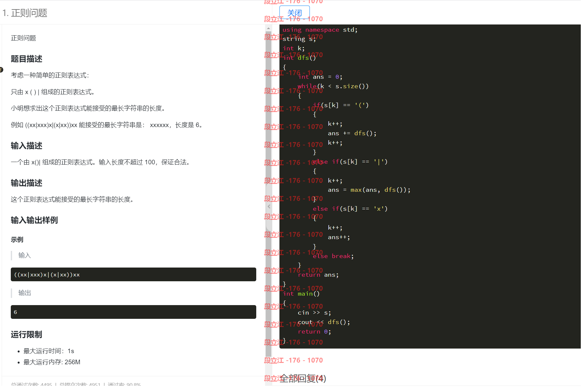Click the line 'using namespace std;'
This screenshot has height=392, width=587.
coord(320,30)
